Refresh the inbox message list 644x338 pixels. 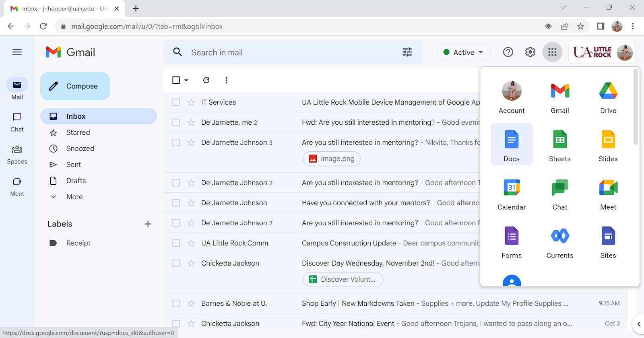(206, 80)
